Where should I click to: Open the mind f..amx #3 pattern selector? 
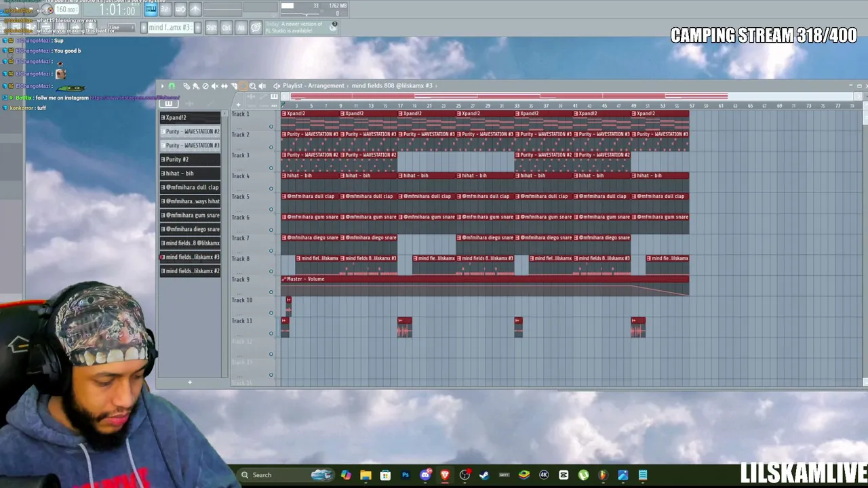pos(170,28)
